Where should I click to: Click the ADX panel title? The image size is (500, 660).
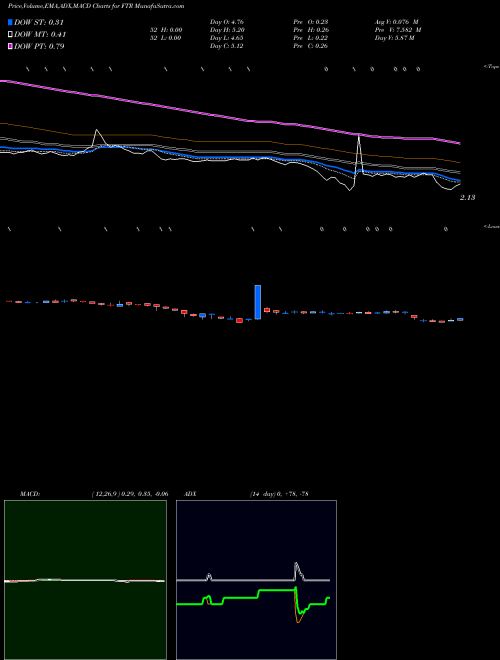tap(191, 494)
